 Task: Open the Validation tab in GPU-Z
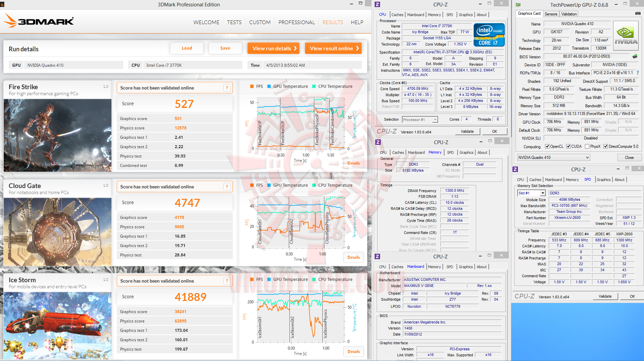click(569, 14)
